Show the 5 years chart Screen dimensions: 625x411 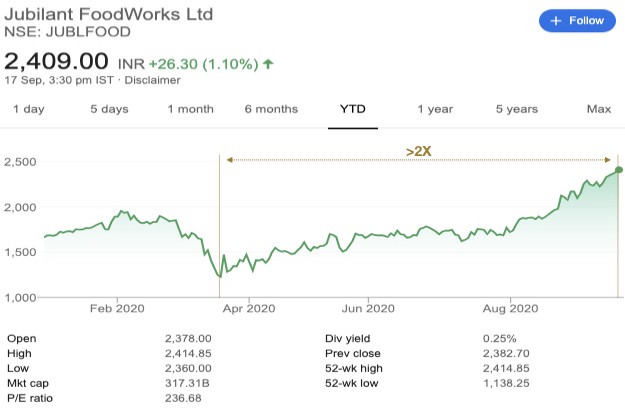(x=517, y=109)
